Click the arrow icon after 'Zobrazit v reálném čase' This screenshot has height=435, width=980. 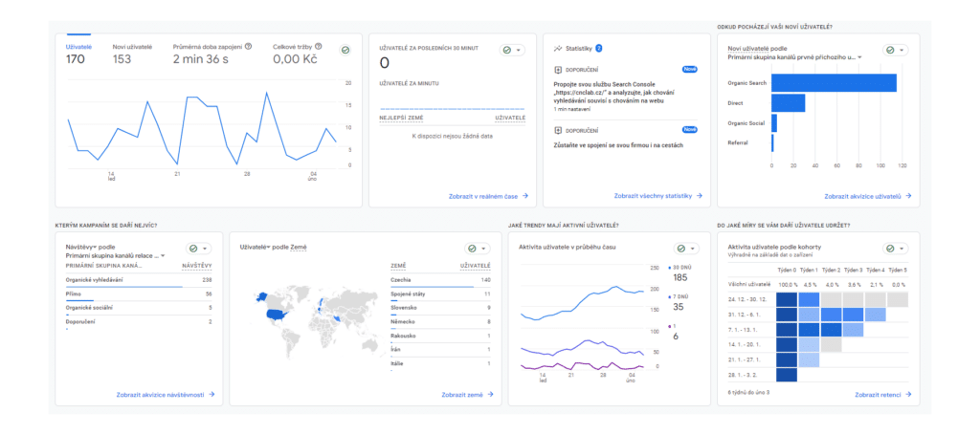525,196
